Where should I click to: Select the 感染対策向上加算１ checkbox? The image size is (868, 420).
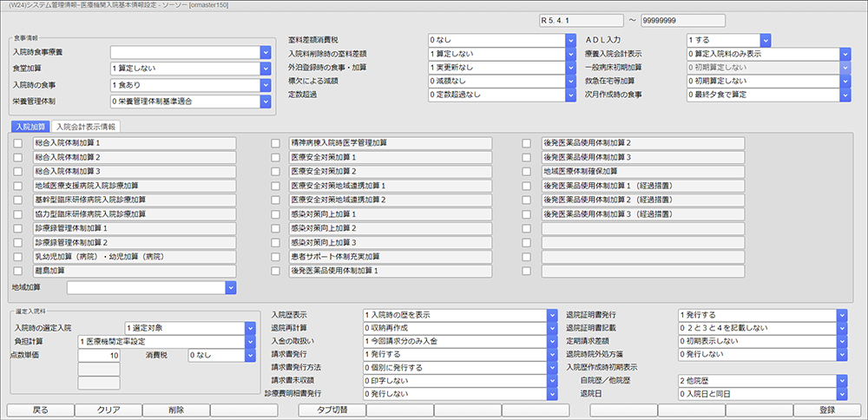[x=275, y=214]
